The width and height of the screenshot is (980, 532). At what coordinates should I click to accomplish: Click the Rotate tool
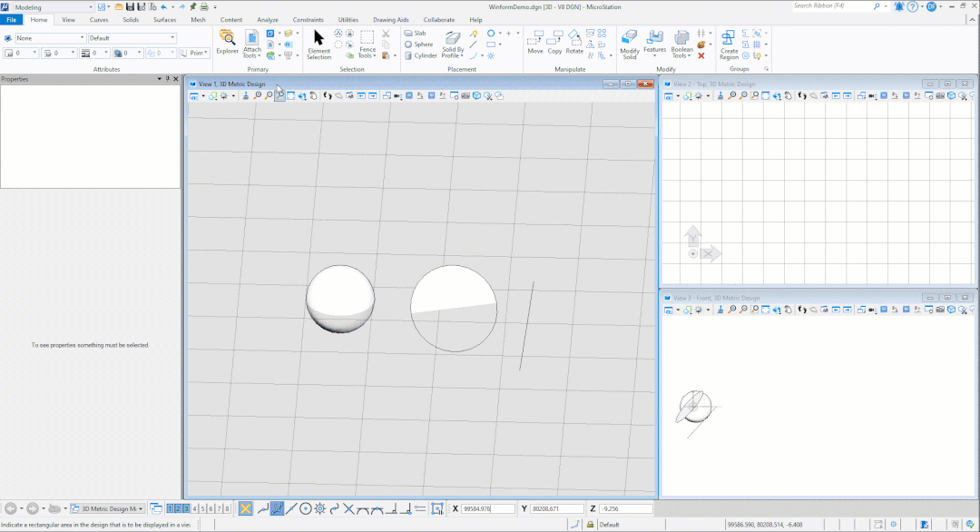(x=574, y=43)
